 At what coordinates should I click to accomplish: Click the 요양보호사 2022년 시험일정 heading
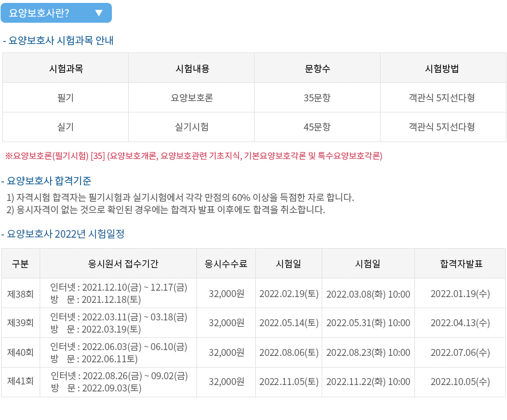[x=63, y=234]
